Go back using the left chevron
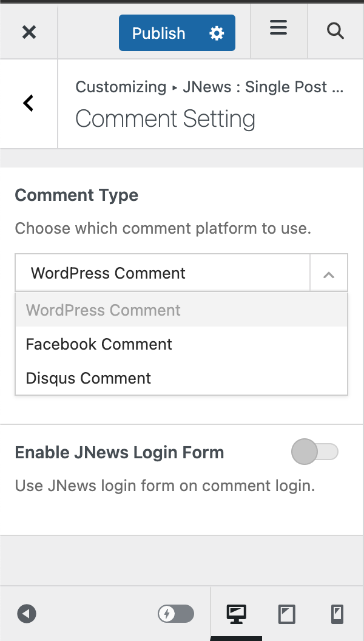Viewport: 364px width, 641px height. click(x=29, y=104)
